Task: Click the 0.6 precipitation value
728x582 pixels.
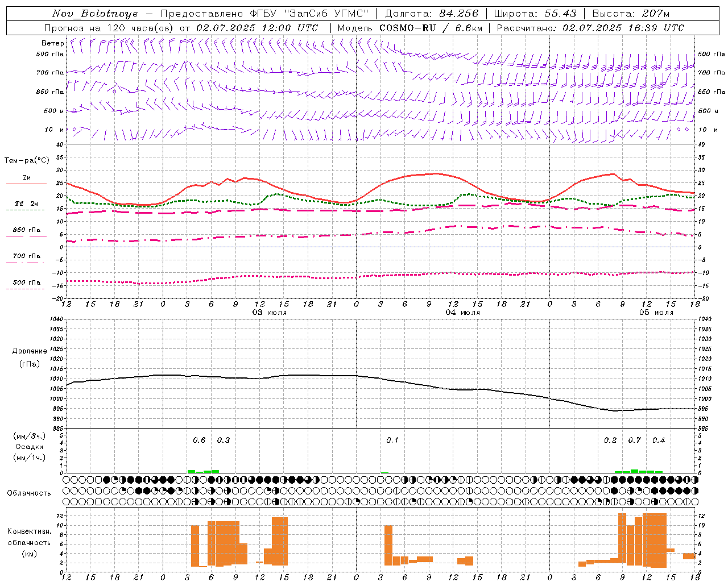Action: coord(199,440)
